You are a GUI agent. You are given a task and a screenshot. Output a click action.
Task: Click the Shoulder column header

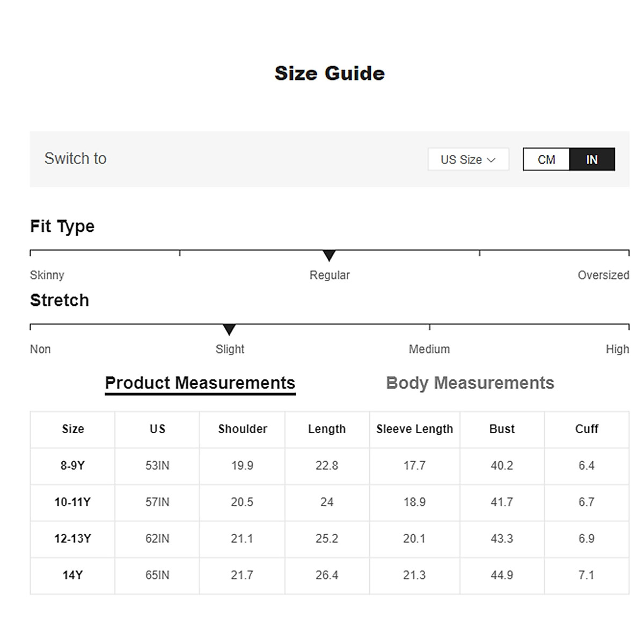pos(243,429)
